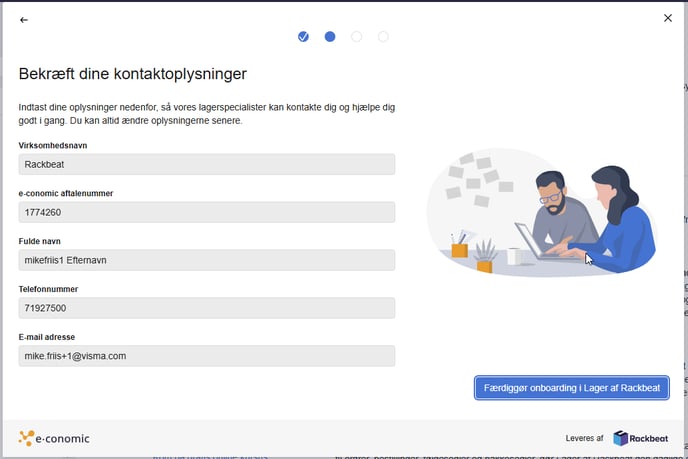Click the e-conomic aftalenummer field
This screenshot has width=688, height=459.
coord(207,212)
